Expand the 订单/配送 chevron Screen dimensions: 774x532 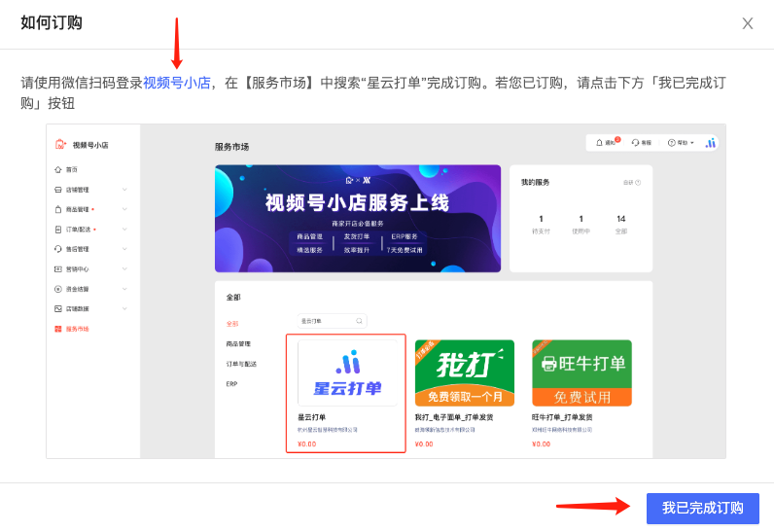(x=124, y=229)
